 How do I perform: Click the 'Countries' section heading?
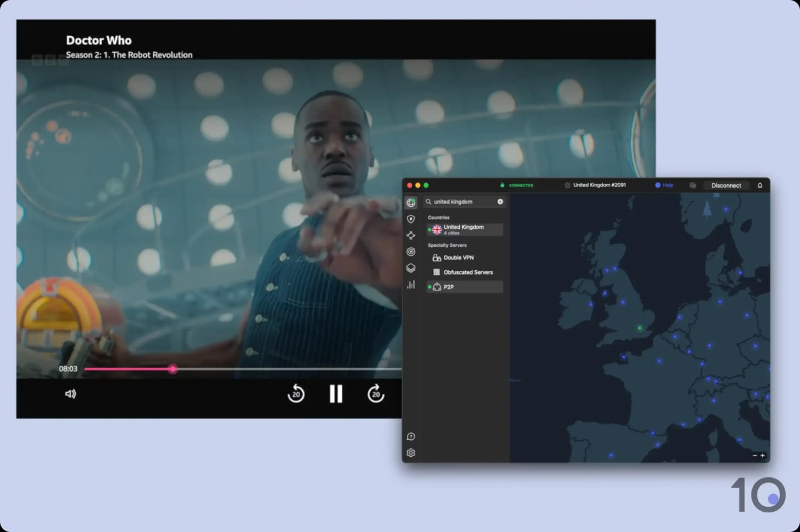tap(438, 217)
